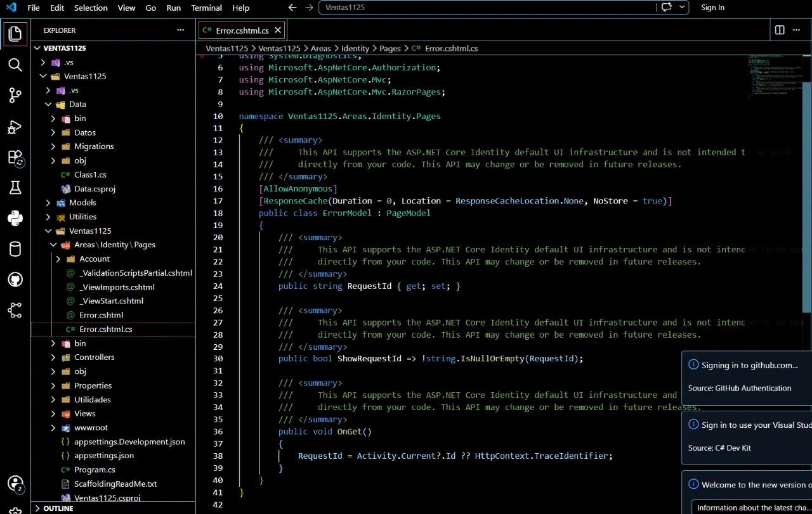The width and height of the screenshot is (812, 514).
Task: Open the Source Control view icon
Action: [x=15, y=96]
